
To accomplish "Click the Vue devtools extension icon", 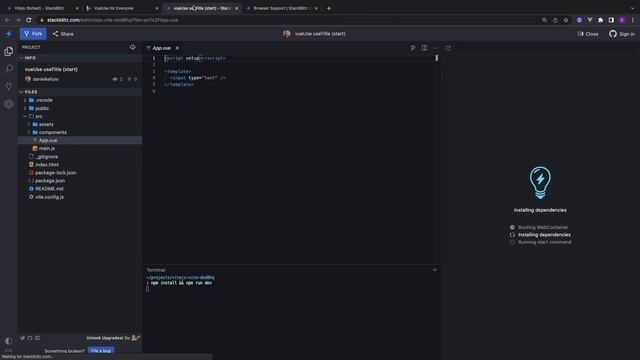I will click(590, 20).
